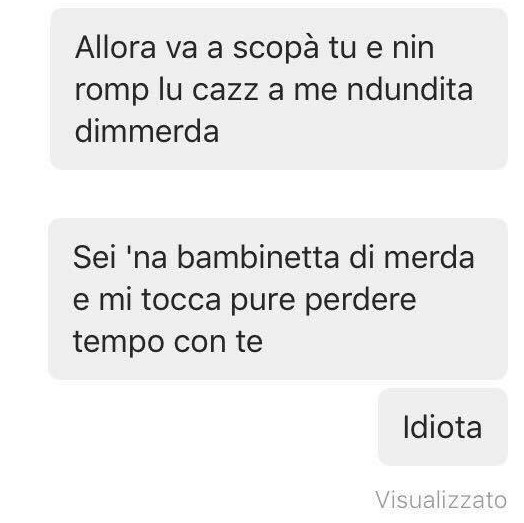Click the word "tempo" in second message

pos(118,342)
